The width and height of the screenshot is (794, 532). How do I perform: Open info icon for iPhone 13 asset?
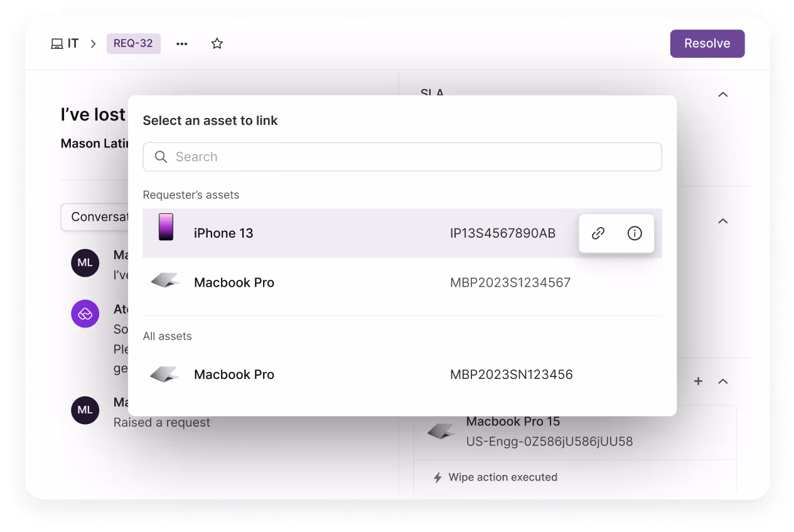point(635,233)
